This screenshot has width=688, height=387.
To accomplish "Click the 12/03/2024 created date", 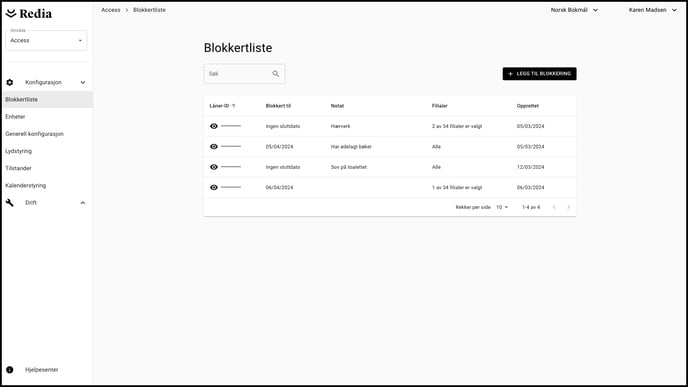I will [x=530, y=167].
